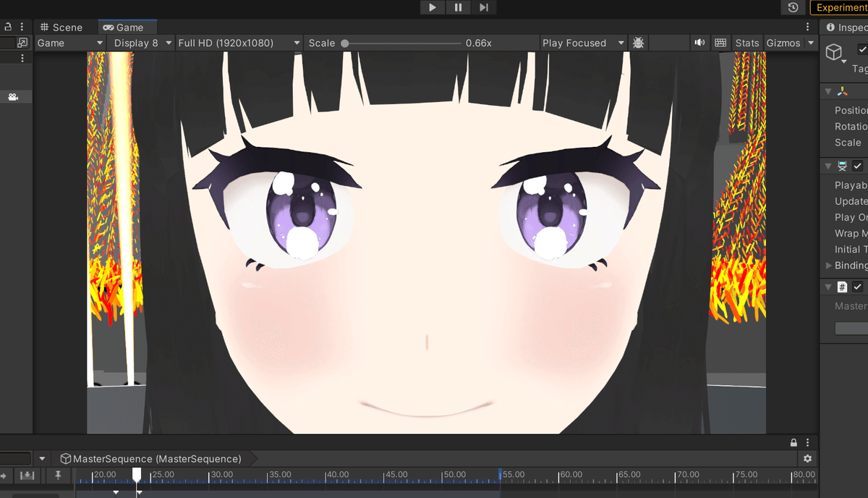Lock the Timeline panel
Image resolution: width=868 pixels, height=498 pixels.
click(x=793, y=442)
